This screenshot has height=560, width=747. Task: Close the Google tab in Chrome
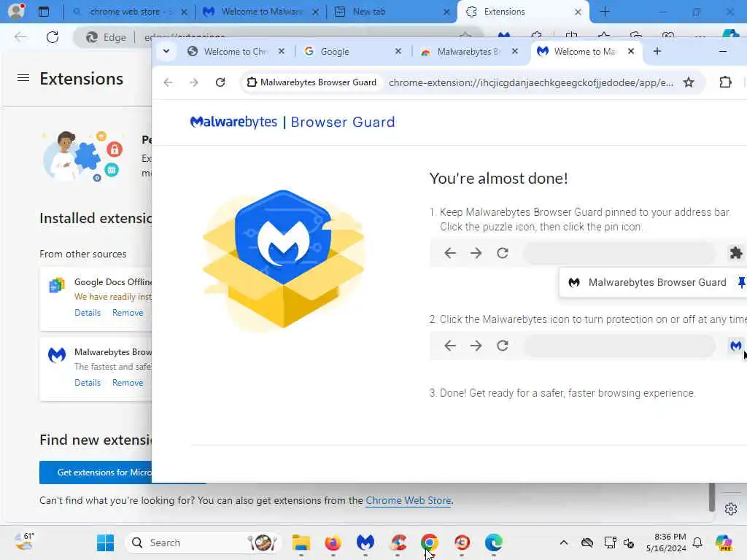tap(398, 51)
